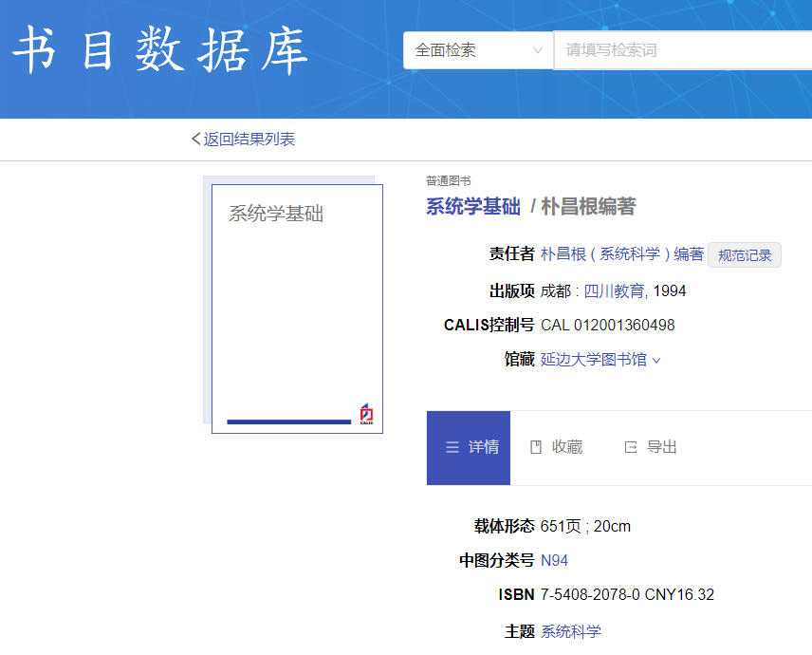Switch to the 收藏 tab
Image resolution: width=812 pixels, height=655 pixels.
(x=557, y=447)
